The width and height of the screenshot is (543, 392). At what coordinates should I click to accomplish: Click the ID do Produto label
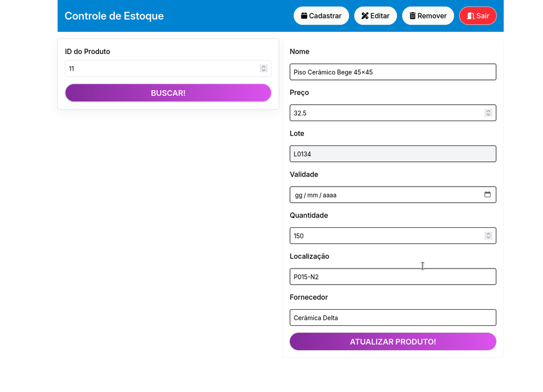coord(87,51)
